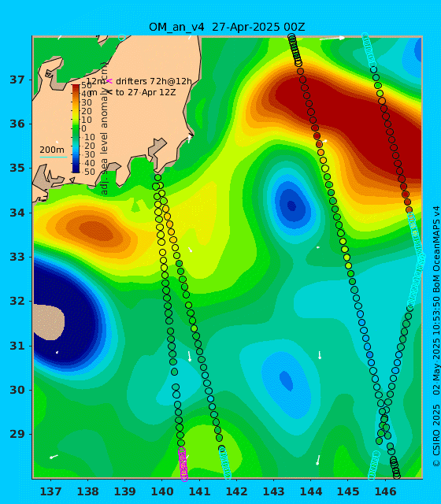The width and height of the screenshot is (441, 504).
Task: Click the dark red top of colorbar
Action: click(76, 87)
